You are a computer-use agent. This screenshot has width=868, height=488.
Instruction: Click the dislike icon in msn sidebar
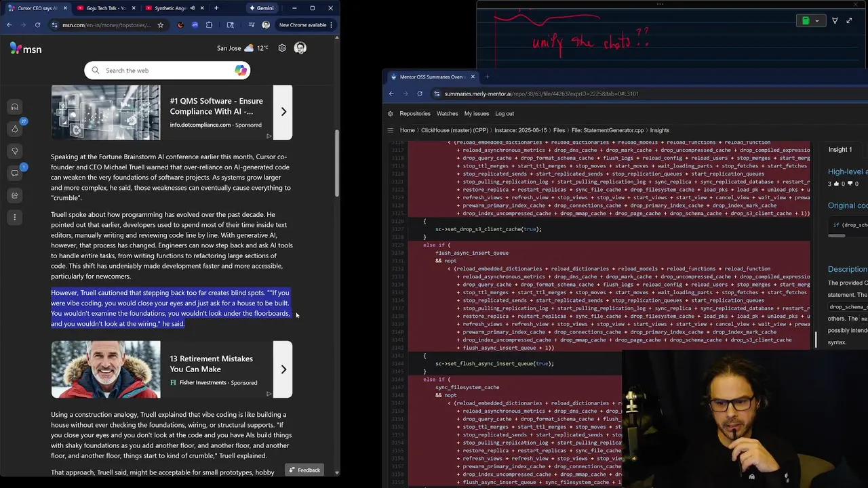[x=15, y=151]
